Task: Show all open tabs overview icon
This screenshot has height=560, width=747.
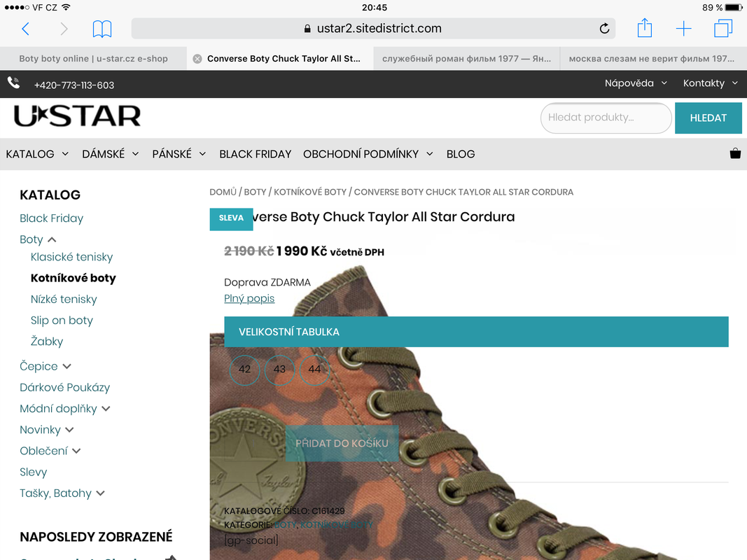Action: (x=722, y=28)
